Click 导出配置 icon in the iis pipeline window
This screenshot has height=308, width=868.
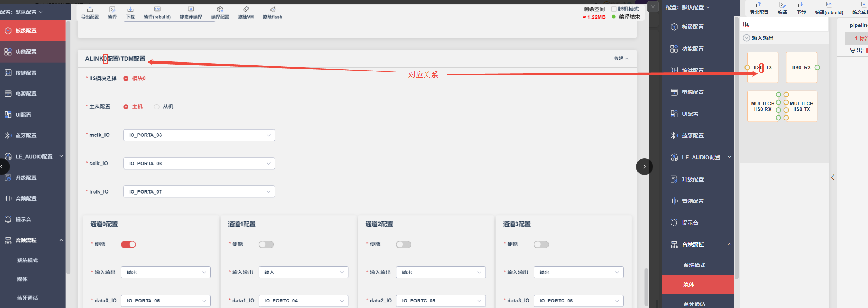[x=759, y=5]
